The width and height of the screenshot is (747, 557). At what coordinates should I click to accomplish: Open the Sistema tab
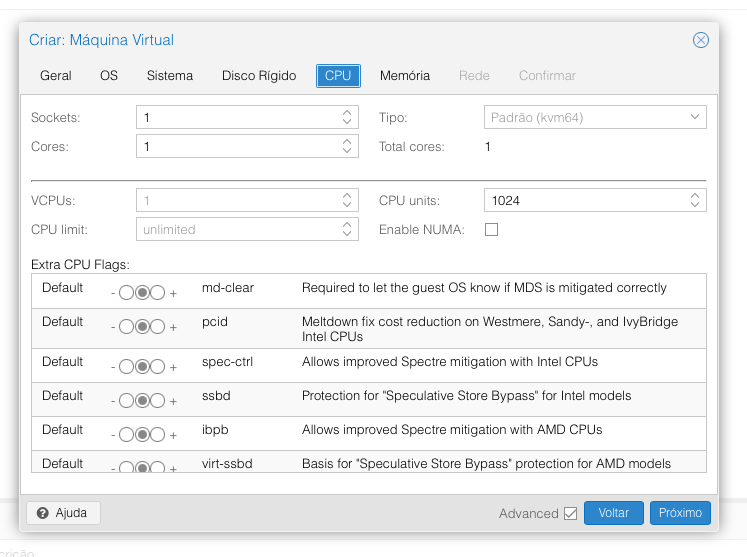pos(170,76)
